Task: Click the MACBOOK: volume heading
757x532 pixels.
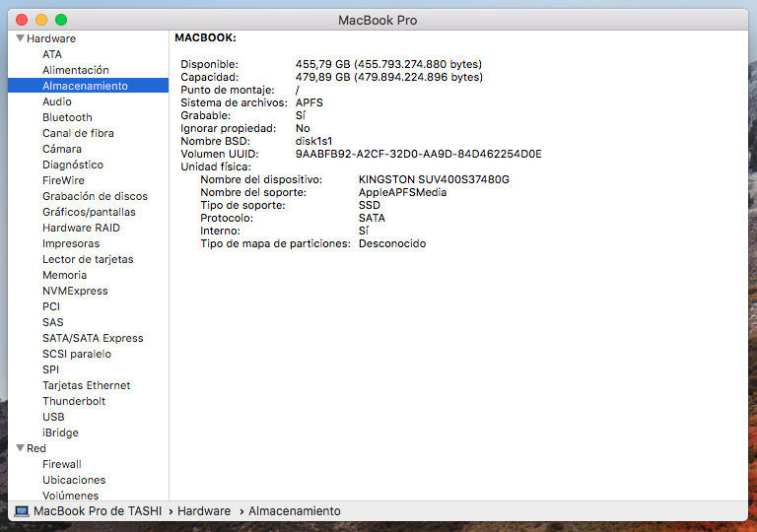Action: (206, 37)
